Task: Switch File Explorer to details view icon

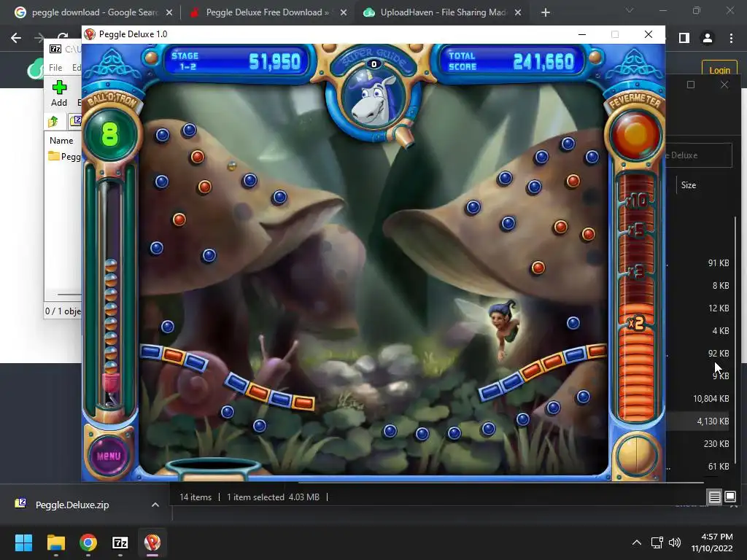Action: (715, 497)
